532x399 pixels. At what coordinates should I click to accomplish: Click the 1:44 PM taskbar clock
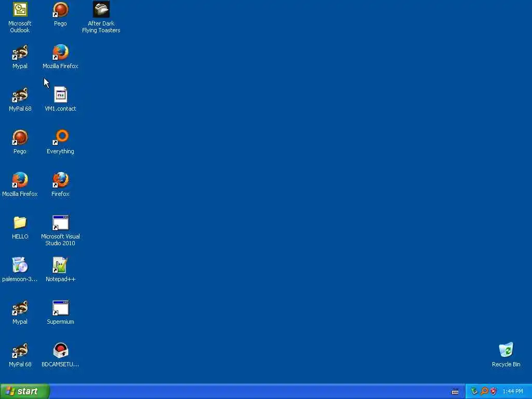tap(513, 392)
